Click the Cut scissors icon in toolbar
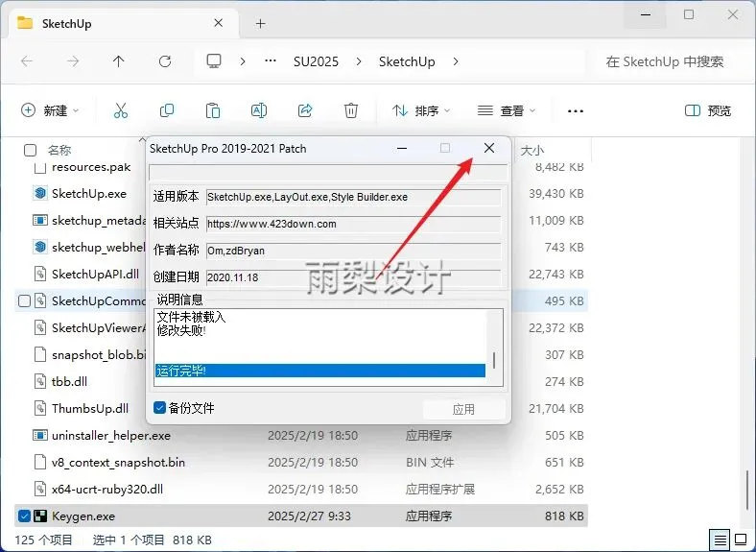 tap(121, 110)
